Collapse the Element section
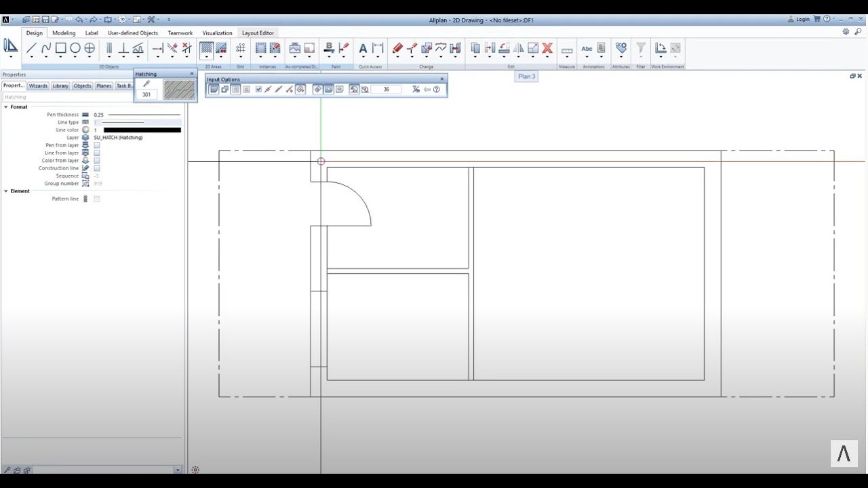Screen dimensions: 868x488 tap(6, 191)
